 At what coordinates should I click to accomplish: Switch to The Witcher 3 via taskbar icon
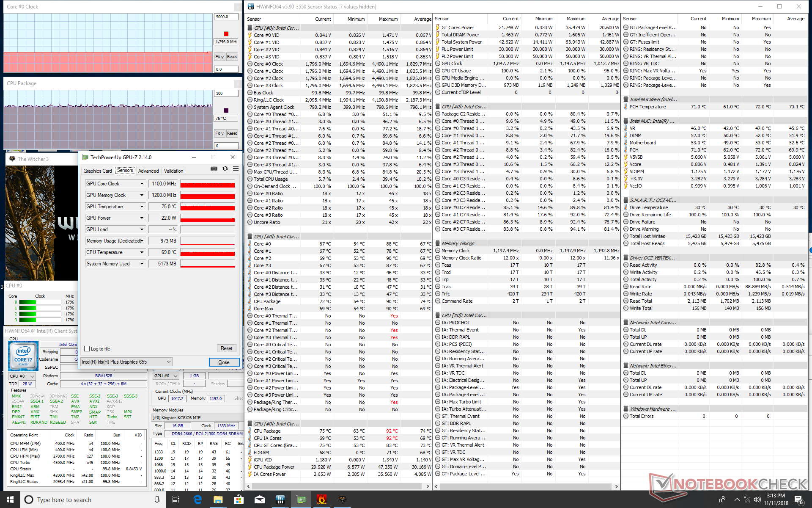[x=342, y=500]
